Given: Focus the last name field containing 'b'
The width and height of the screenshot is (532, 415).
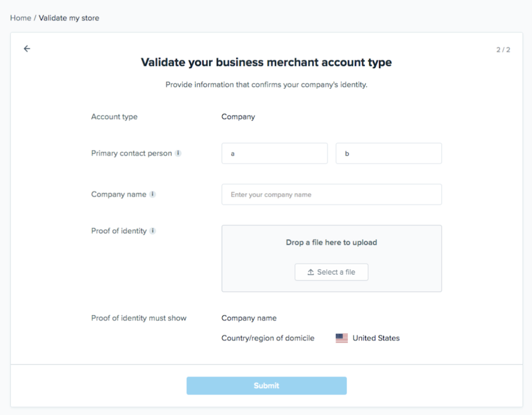Looking at the screenshot, I should 388,153.
